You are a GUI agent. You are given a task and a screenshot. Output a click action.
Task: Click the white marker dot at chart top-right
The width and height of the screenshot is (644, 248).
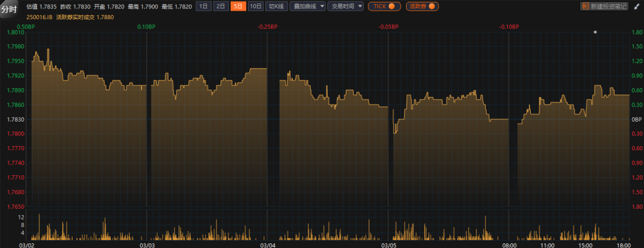[x=595, y=32]
